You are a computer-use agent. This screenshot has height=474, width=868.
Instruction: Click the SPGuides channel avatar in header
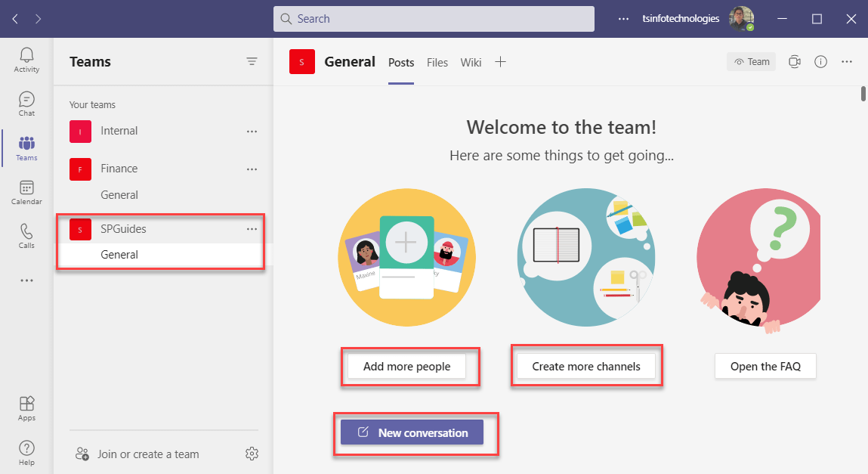301,61
